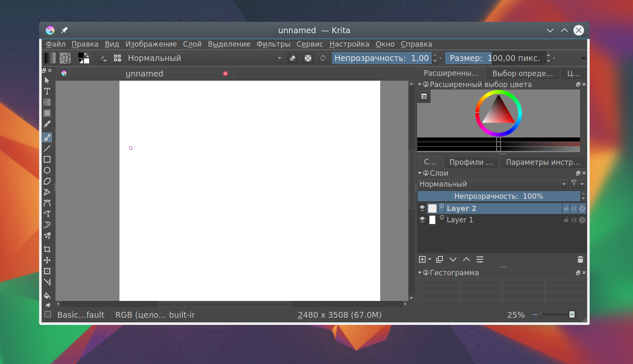Toggle inherit alpha on Layer 1
Image resolution: width=633 pixels, height=364 pixels.
[574, 219]
